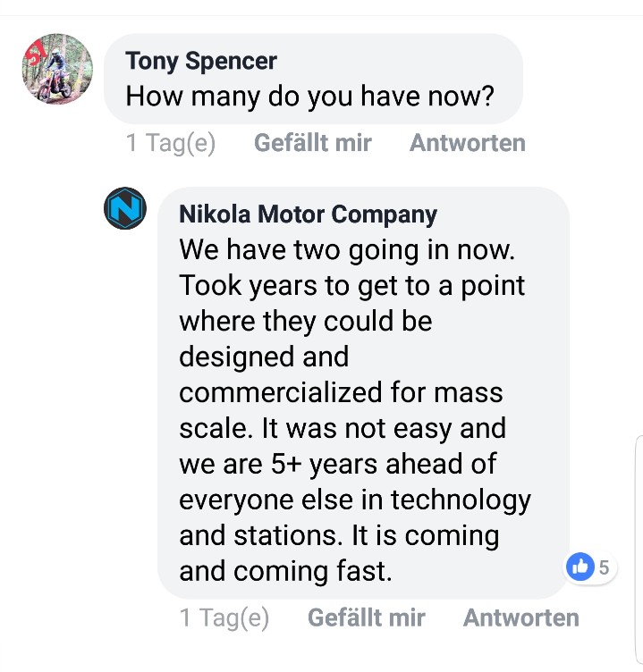Open the Tony Spencer profile name
This screenshot has width=643, height=672.
click(201, 61)
